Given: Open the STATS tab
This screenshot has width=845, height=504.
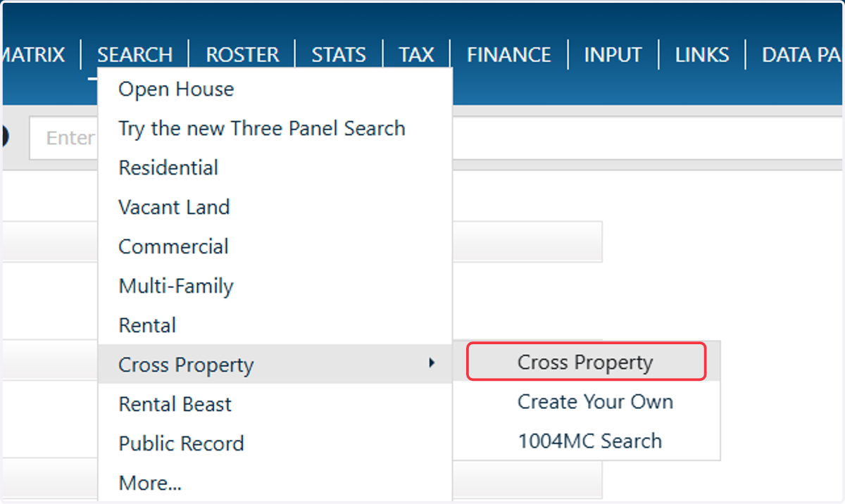Looking at the screenshot, I should pyautogui.click(x=339, y=55).
